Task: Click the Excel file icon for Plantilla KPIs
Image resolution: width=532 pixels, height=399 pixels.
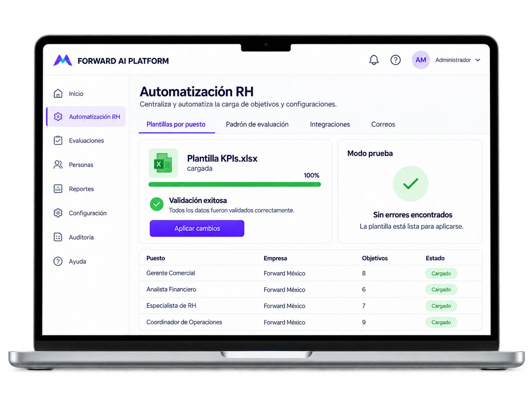Action: click(x=163, y=163)
